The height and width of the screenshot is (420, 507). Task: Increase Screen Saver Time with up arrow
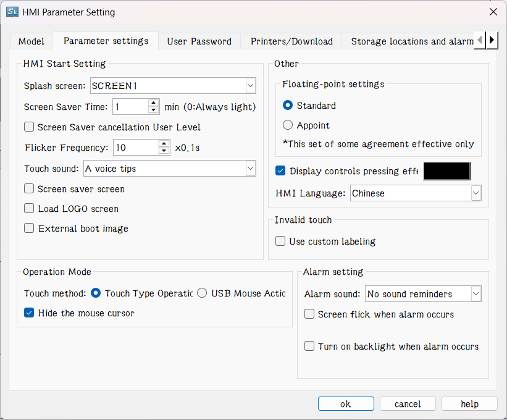coord(154,103)
